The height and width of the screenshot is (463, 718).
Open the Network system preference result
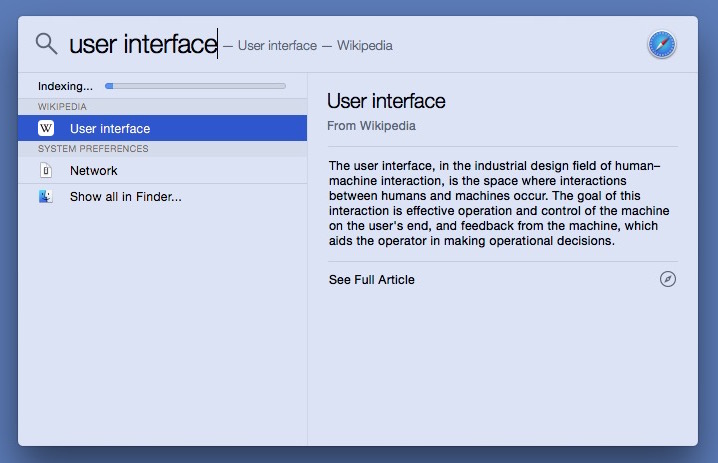pos(163,170)
